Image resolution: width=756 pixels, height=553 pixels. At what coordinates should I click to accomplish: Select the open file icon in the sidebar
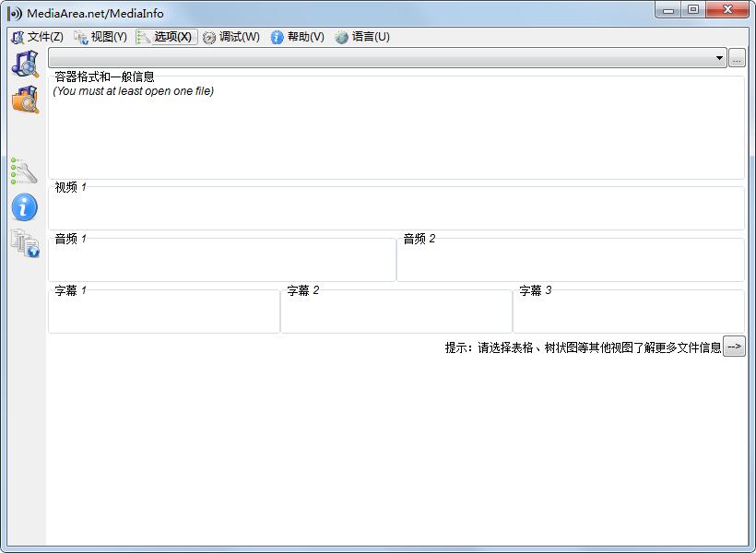(x=24, y=63)
